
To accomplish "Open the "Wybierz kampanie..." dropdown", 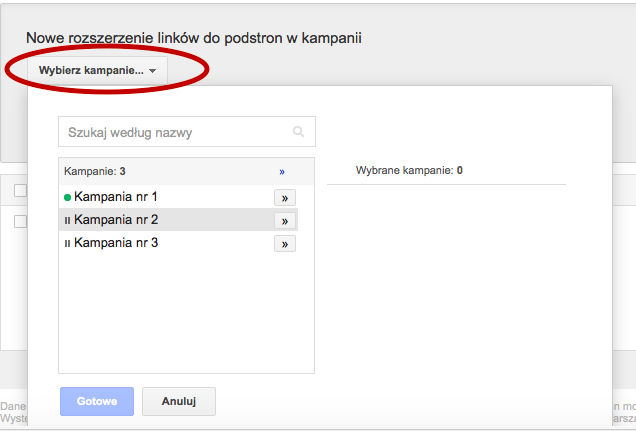I will click(97, 71).
